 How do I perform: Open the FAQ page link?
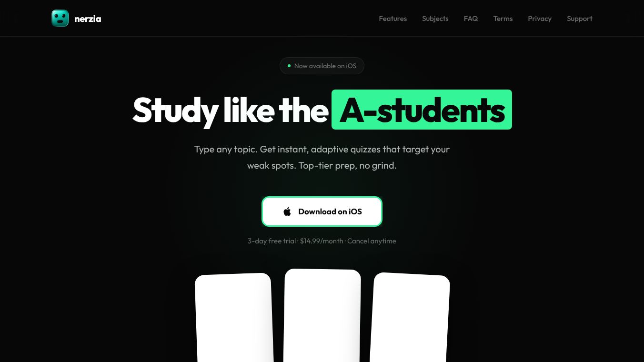pos(471,19)
